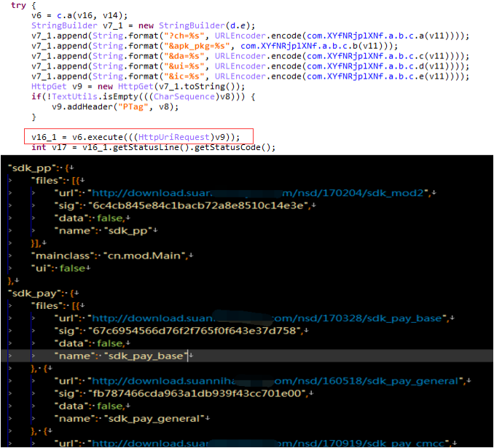This screenshot has width=494, height=448.
Task: Click the "sdk_pp" JSON key
Action: pos(31,168)
